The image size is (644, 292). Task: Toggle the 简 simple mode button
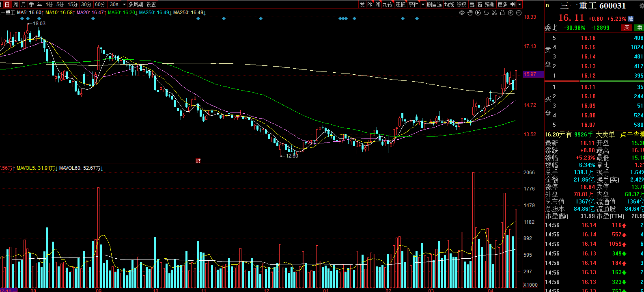coord(377,4)
